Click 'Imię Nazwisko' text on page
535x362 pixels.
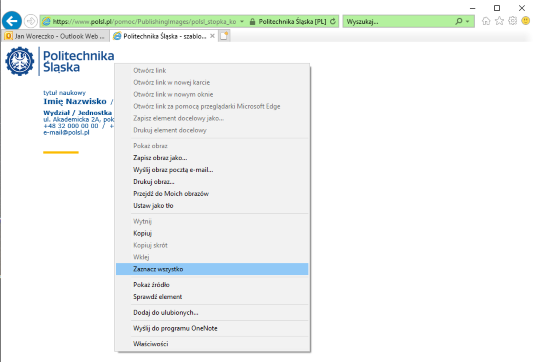click(x=75, y=101)
